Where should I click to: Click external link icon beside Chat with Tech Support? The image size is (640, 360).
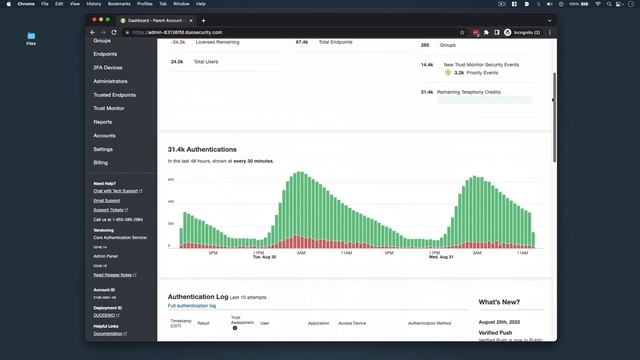click(141, 191)
